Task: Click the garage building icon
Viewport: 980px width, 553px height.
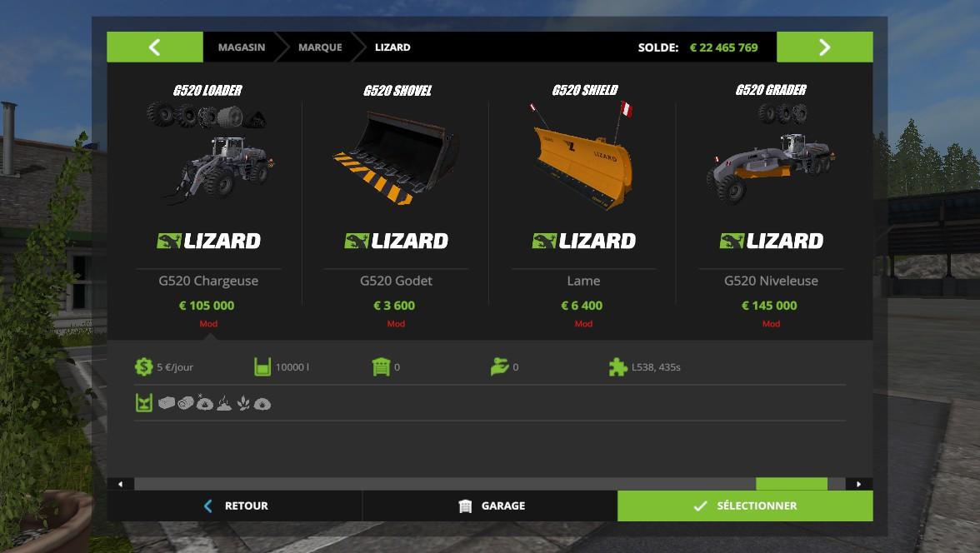Action: point(465,506)
